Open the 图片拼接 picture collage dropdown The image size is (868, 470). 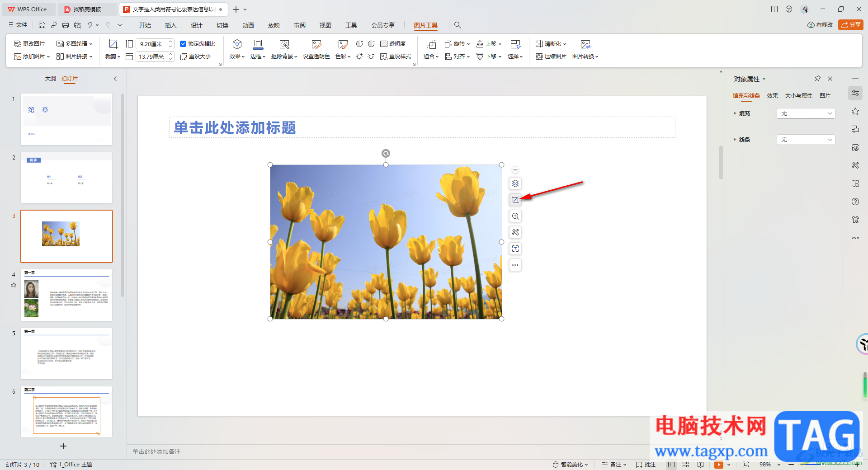pyautogui.click(x=74, y=56)
